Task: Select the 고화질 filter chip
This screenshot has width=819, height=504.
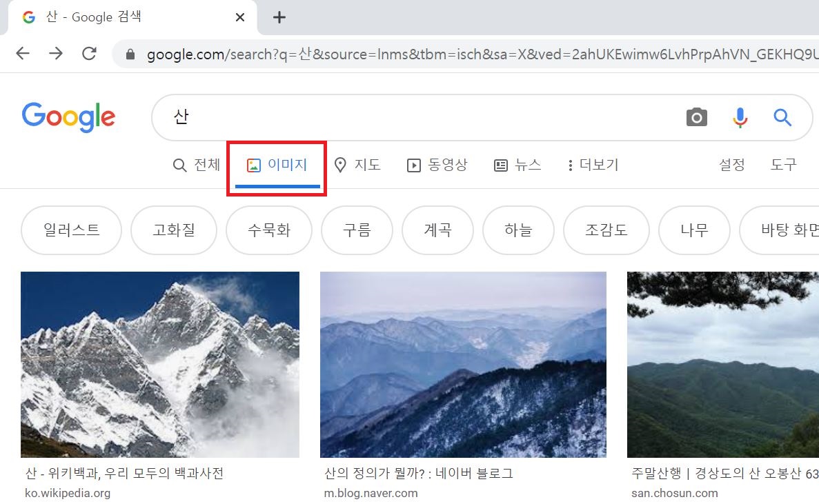Action: pyautogui.click(x=174, y=230)
